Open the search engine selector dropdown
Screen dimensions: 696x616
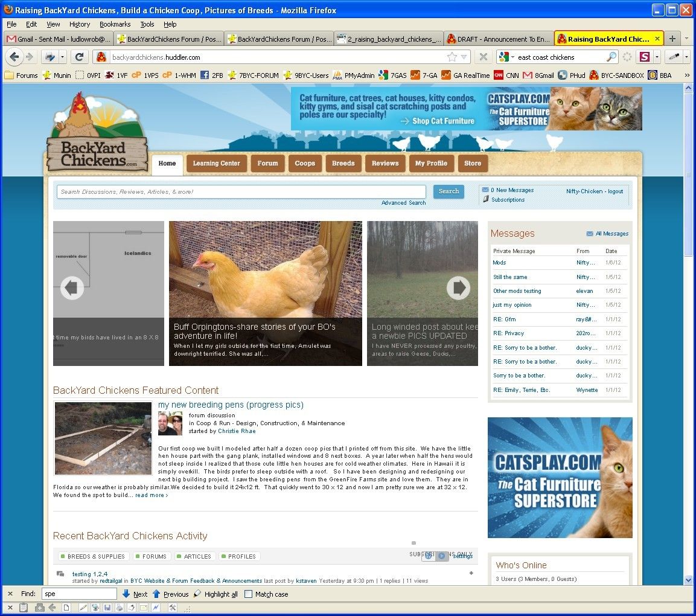point(512,57)
